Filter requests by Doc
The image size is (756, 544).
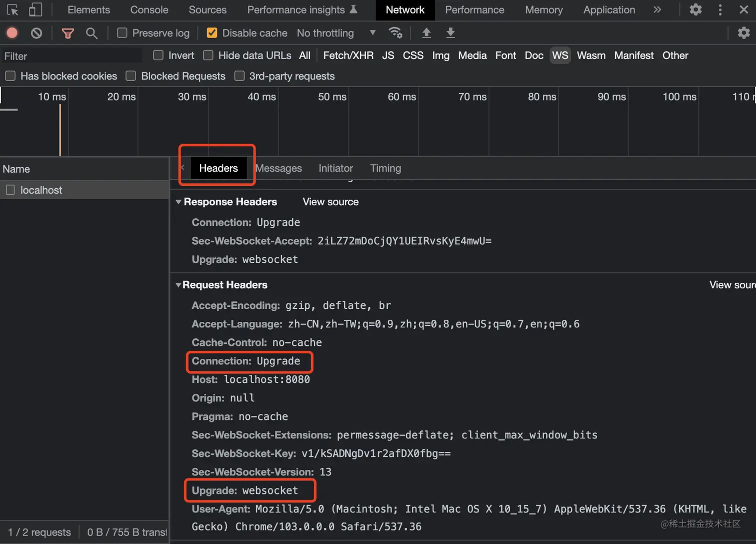[533, 56]
